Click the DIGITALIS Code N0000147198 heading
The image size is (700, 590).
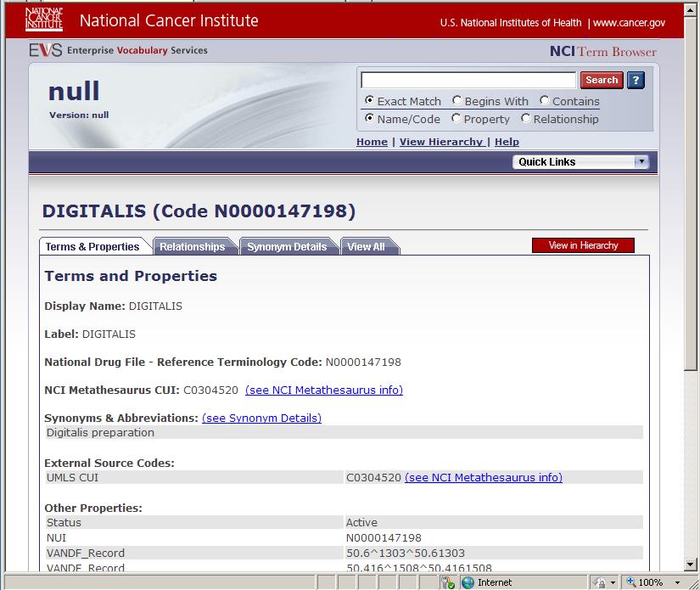(x=199, y=211)
